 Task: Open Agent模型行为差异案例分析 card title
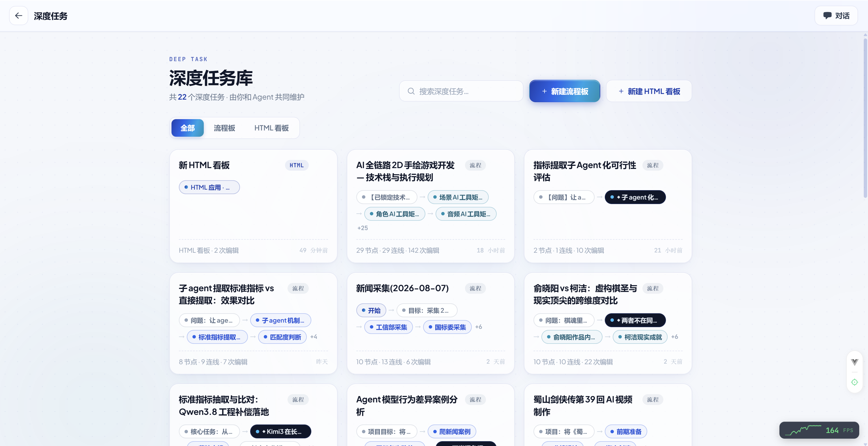(407, 406)
